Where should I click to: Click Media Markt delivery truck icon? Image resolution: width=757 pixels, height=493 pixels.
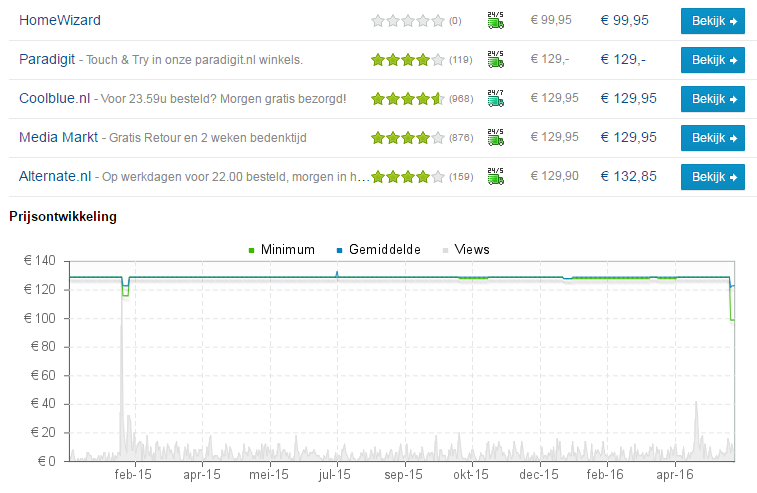pos(495,138)
